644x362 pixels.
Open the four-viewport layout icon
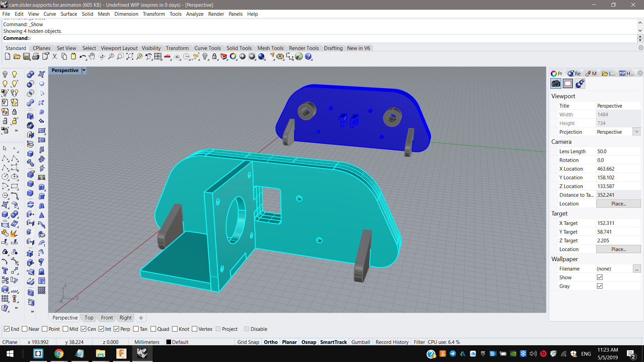pos(158,57)
